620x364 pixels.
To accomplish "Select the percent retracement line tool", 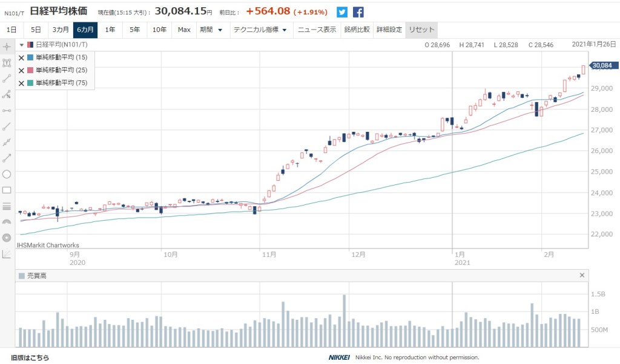I will click(7, 94).
